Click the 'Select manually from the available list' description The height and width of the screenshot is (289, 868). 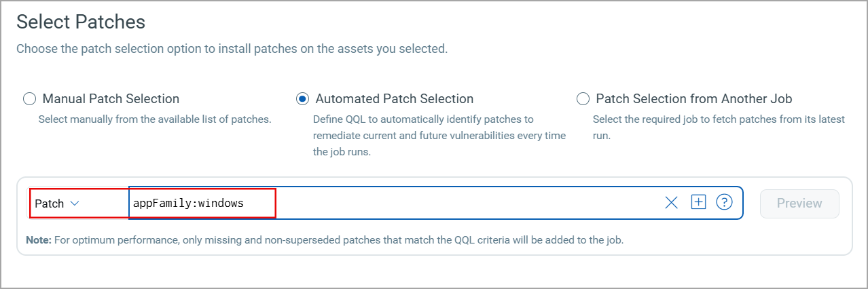[x=154, y=119]
